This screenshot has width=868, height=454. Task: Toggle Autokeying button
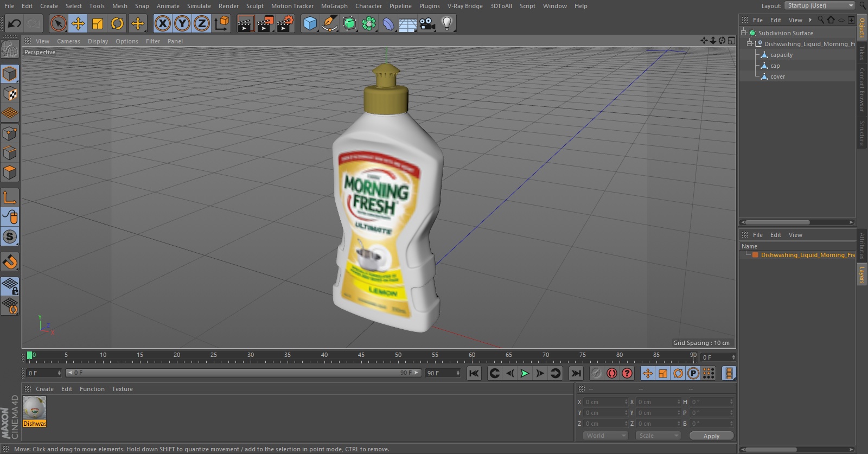(x=612, y=373)
